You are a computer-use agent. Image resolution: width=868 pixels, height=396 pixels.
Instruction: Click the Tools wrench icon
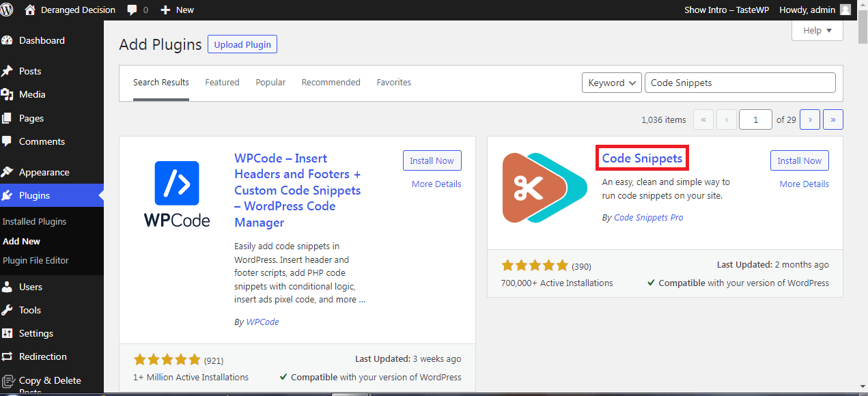pos(8,310)
